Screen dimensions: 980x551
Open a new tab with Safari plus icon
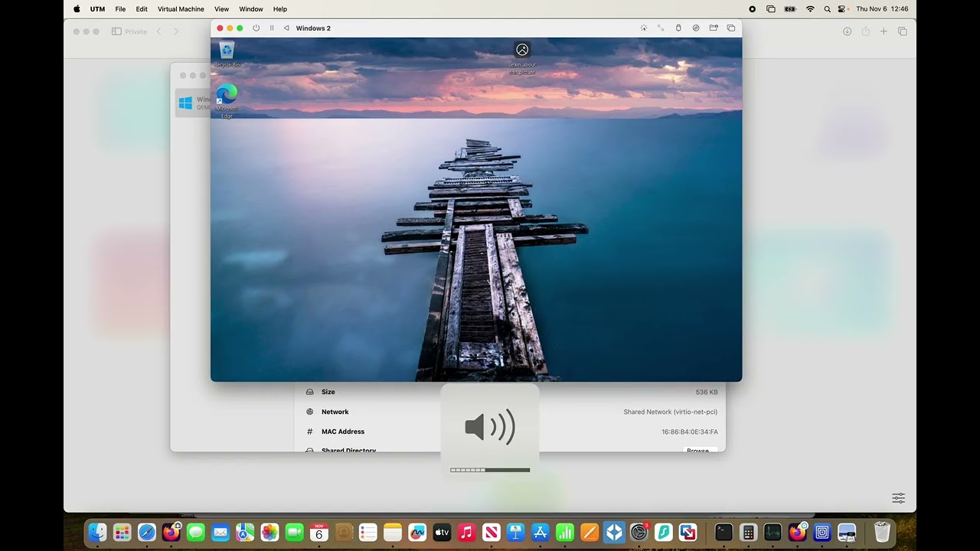click(884, 31)
